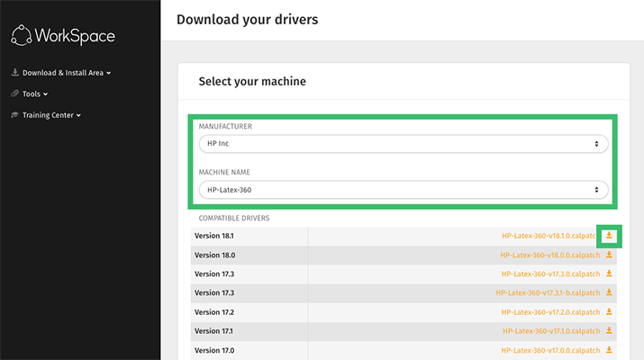Click the Training Center graduation cap icon
Screen dimensions: 644x360
click(x=15, y=115)
